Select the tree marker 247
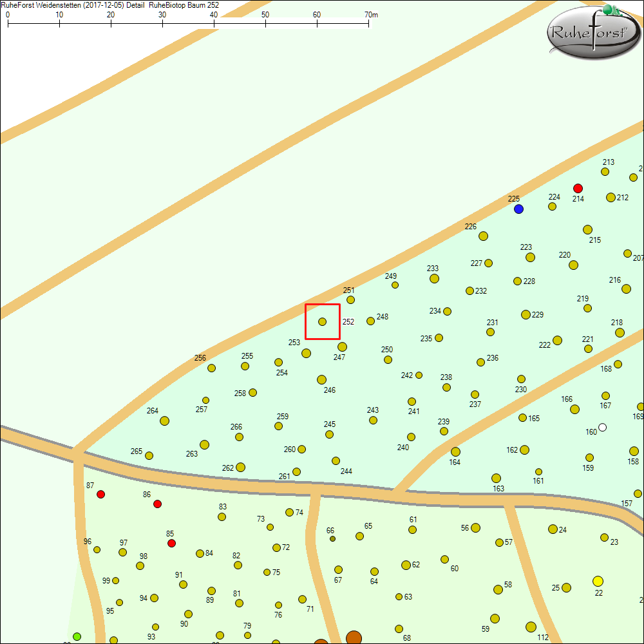The height and width of the screenshot is (644, 644). pyautogui.click(x=342, y=346)
